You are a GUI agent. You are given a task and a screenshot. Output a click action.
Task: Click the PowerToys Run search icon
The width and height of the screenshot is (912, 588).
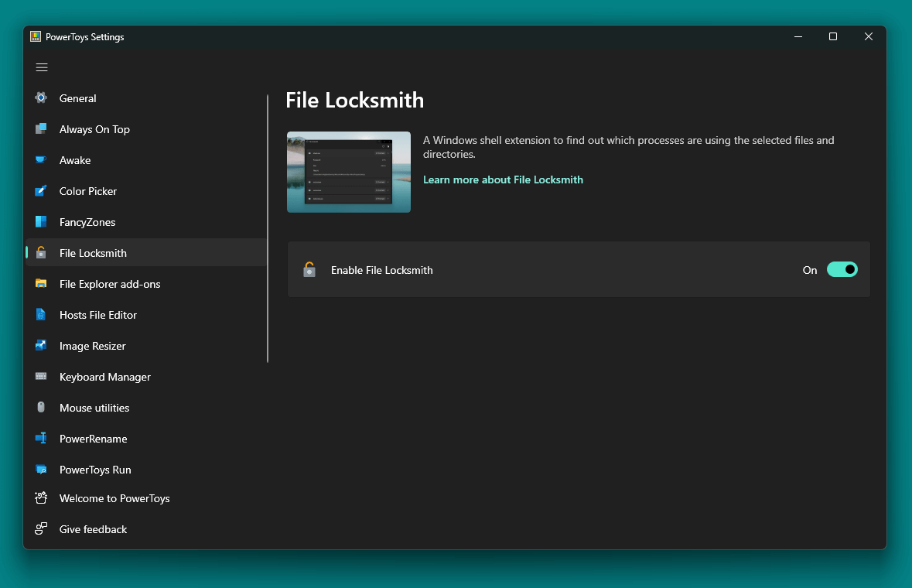pos(41,470)
